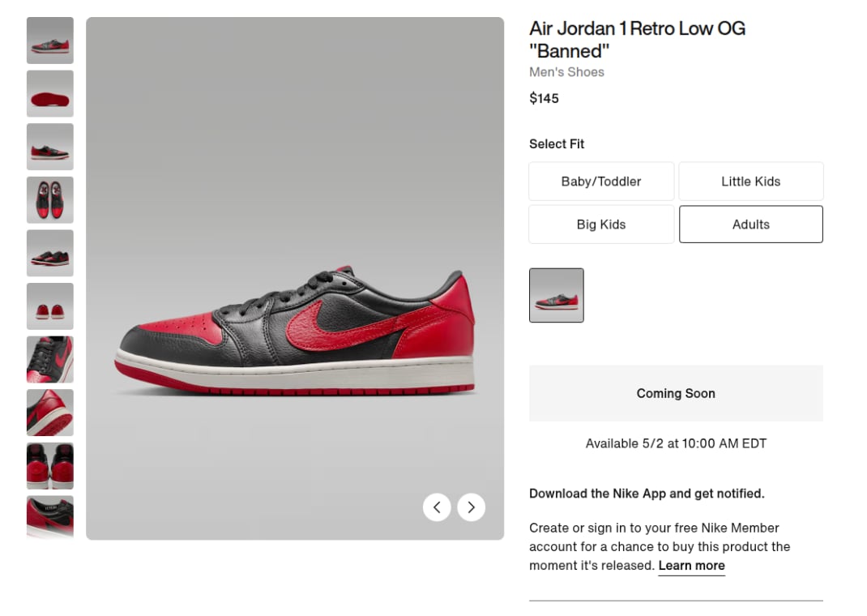Open the angled lateral view thumbnail
This screenshot has width=867, height=616.
click(x=49, y=147)
